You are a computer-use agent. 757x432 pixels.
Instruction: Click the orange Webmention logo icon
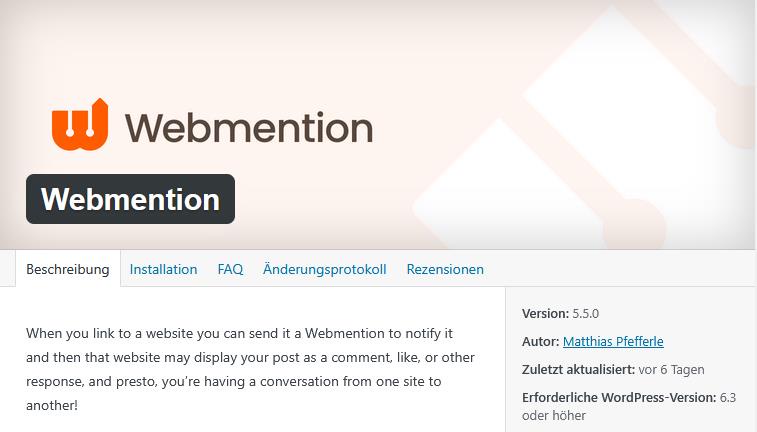[x=80, y=125]
